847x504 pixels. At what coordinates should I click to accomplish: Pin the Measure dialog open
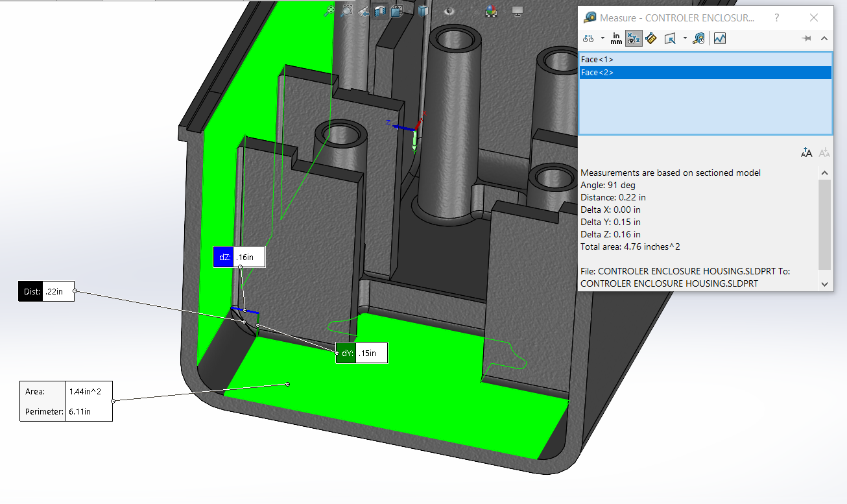(807, 39)
